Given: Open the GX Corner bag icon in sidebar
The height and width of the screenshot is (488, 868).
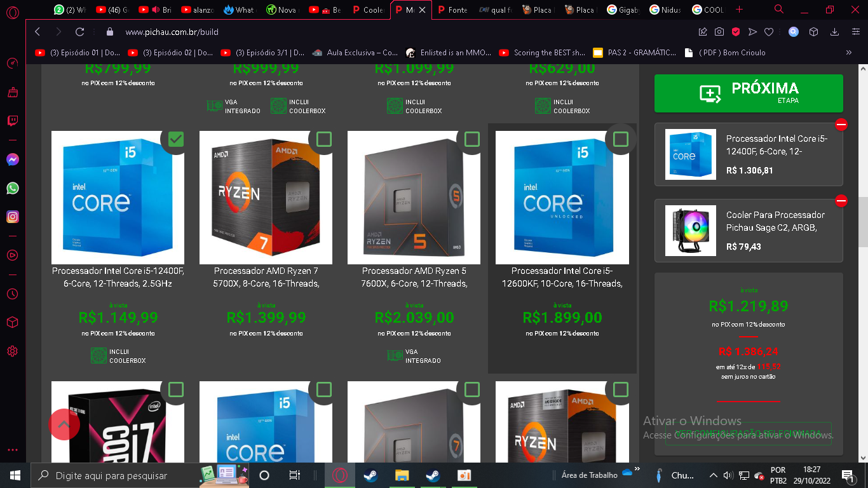Looking at the screenshot, I should coord(13,92).
